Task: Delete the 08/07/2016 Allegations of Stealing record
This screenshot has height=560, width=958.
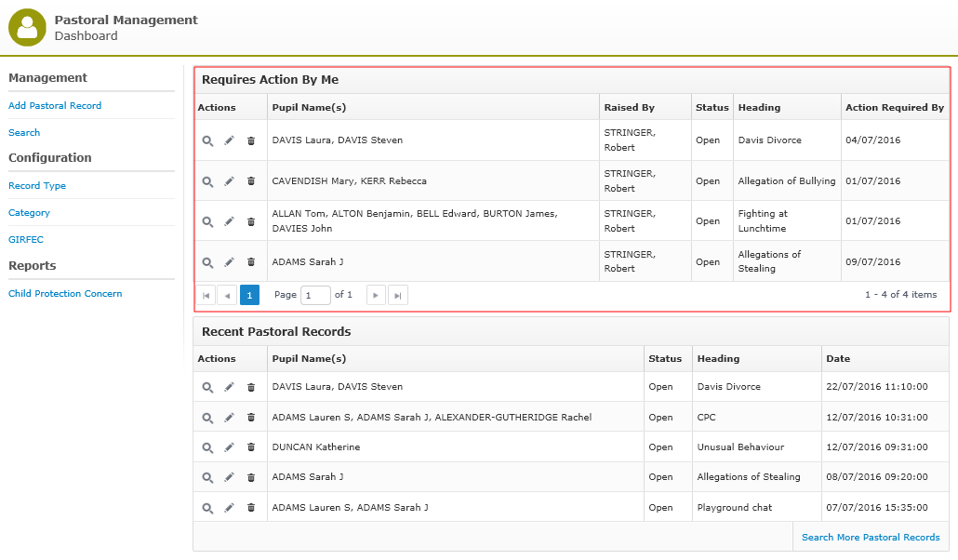Action: 251,478
